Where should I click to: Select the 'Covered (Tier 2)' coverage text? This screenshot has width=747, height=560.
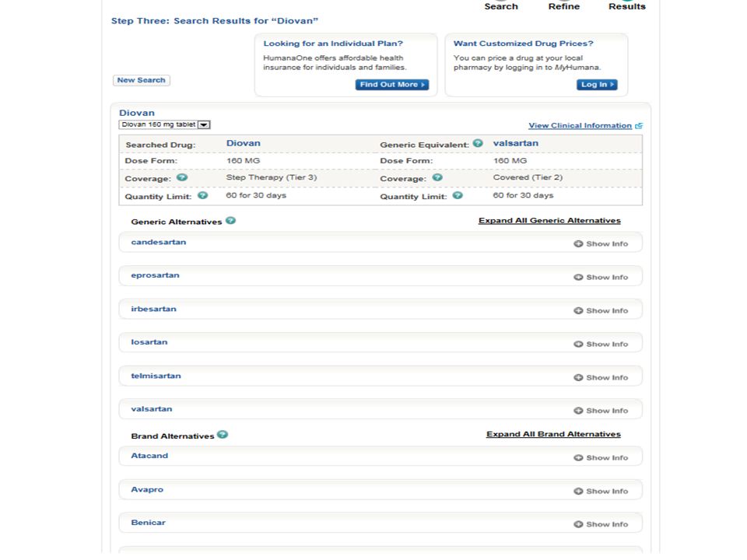pos(528,177)
